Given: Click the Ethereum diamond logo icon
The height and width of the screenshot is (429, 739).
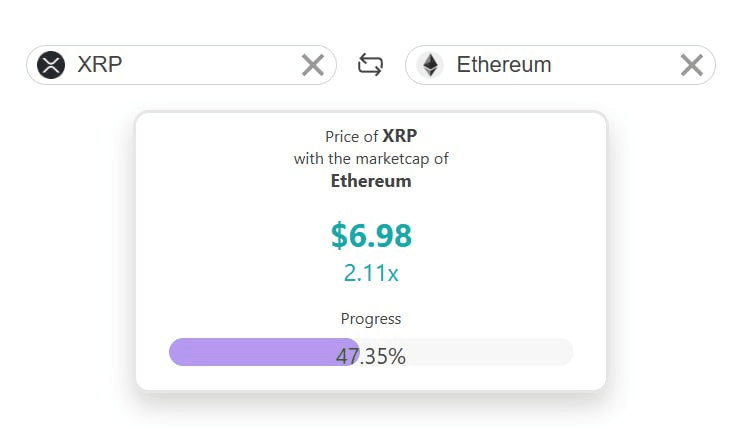Looking at the screenshot, I should click(430, 65).
